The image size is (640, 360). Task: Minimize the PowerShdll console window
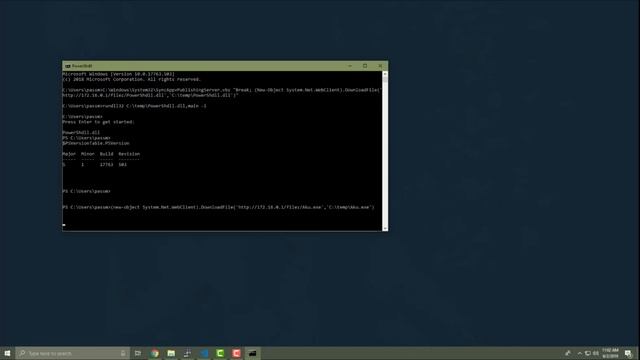pyautogui.click(x=350, y=66)
